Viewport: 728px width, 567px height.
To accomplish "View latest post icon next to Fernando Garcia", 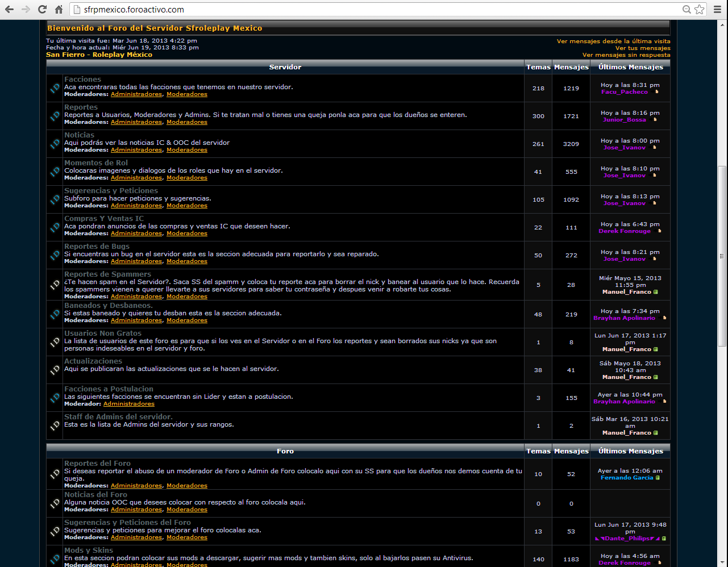I will coord(658,478).
